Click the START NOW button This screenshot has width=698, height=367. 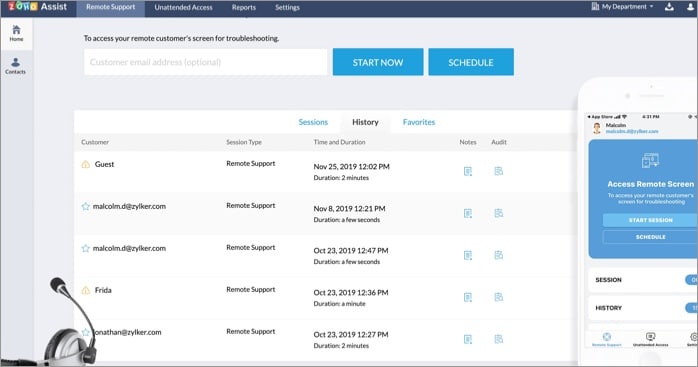click(378, 62)
